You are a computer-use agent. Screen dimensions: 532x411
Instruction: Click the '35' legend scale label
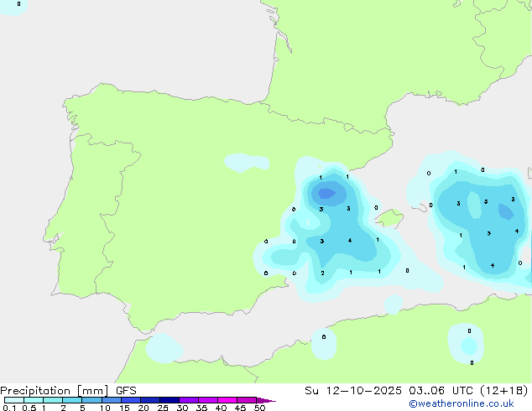click(x=201, y=408)
